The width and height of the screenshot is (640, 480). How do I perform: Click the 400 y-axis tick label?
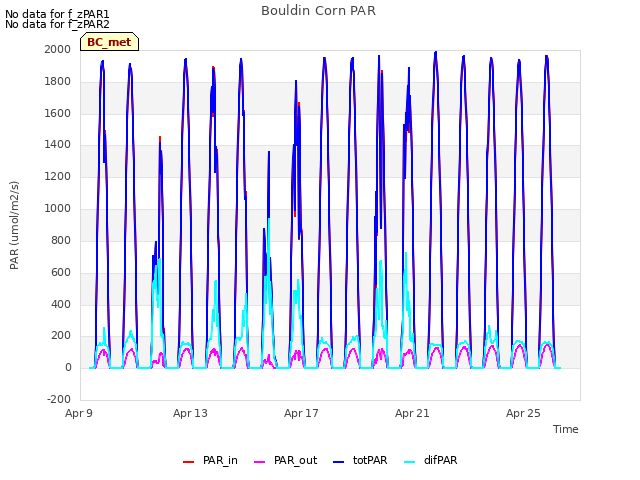click(x=61, y=304)
